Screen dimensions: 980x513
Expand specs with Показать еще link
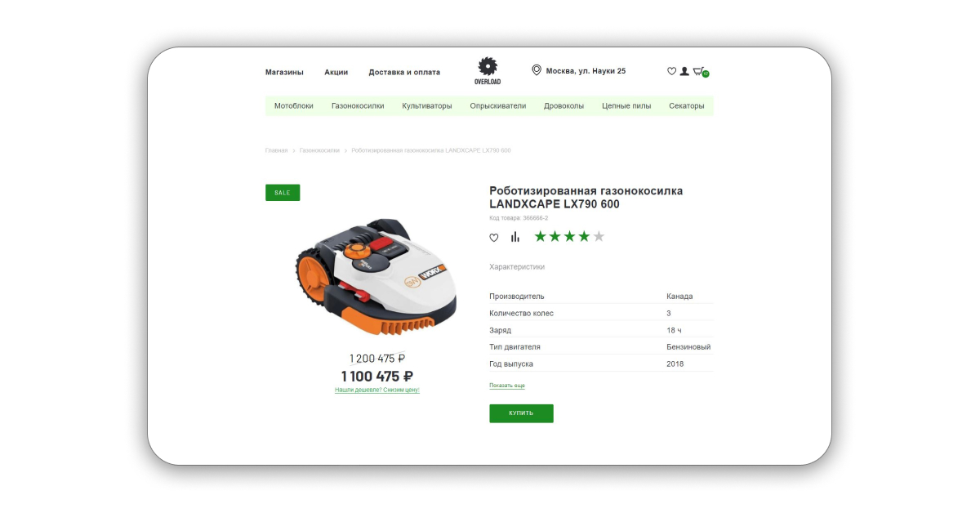507,386
